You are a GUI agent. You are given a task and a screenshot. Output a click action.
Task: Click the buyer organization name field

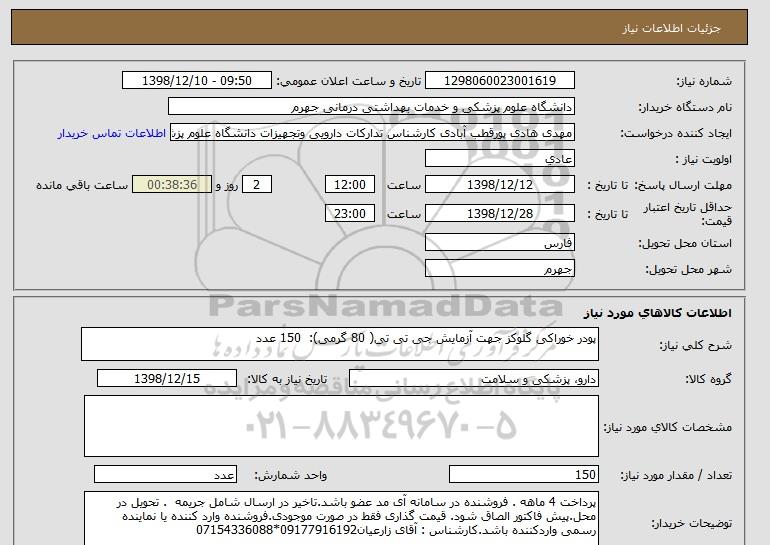(x=371, y=107)
